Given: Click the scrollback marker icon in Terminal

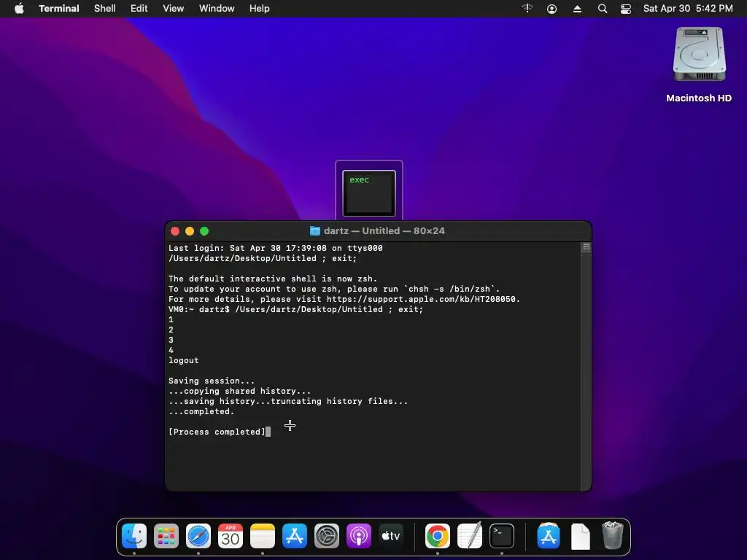Looking at the screenshot, I should tap(587, 247).
